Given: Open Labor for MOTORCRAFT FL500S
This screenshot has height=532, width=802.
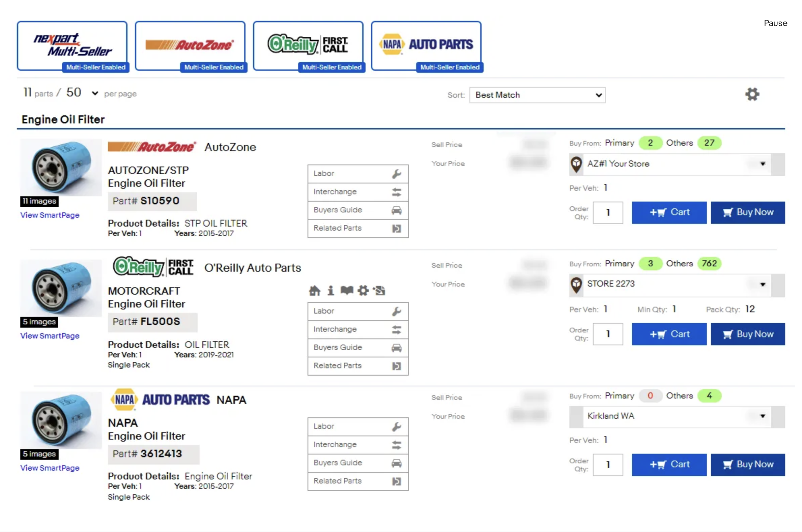Looking at the screenshot, I should click(x=358, y=312).
